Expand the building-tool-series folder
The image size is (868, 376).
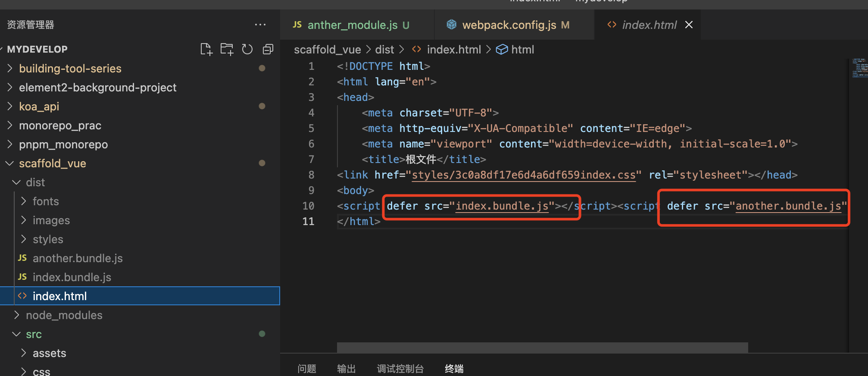coord(140,68)
